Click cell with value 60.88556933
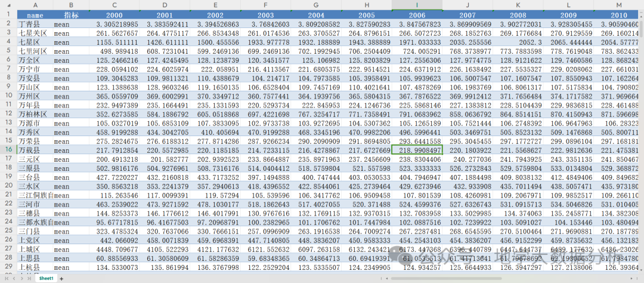 tap(114, 257)
